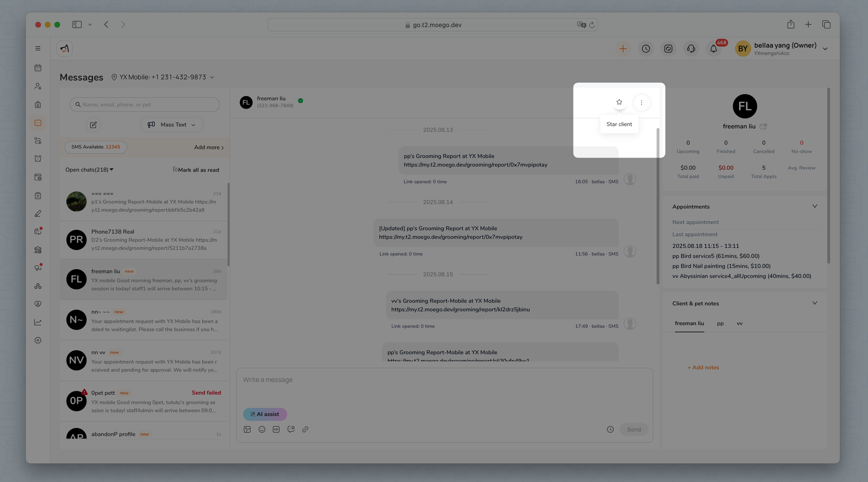Open the YX Mobile location selector
This screenshot has width=868, height=482.
(162, 77)
